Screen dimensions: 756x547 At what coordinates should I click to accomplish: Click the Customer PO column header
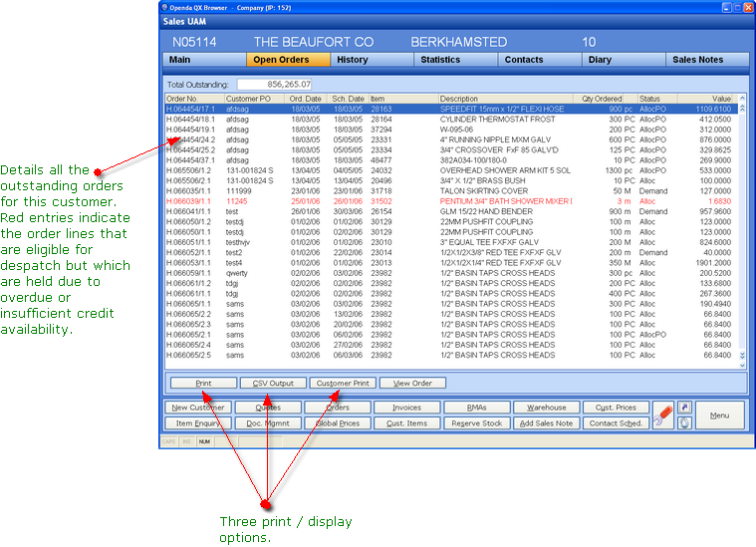pos(255,99)
